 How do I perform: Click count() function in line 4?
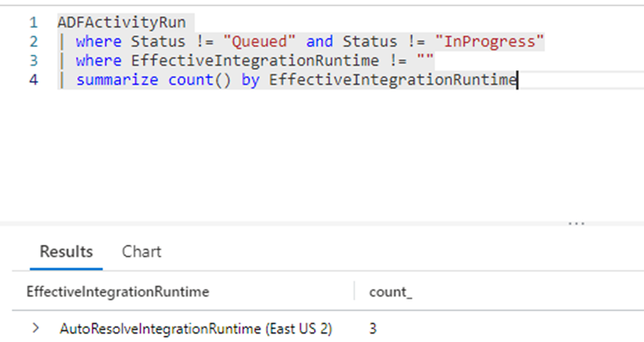point(200,80)
